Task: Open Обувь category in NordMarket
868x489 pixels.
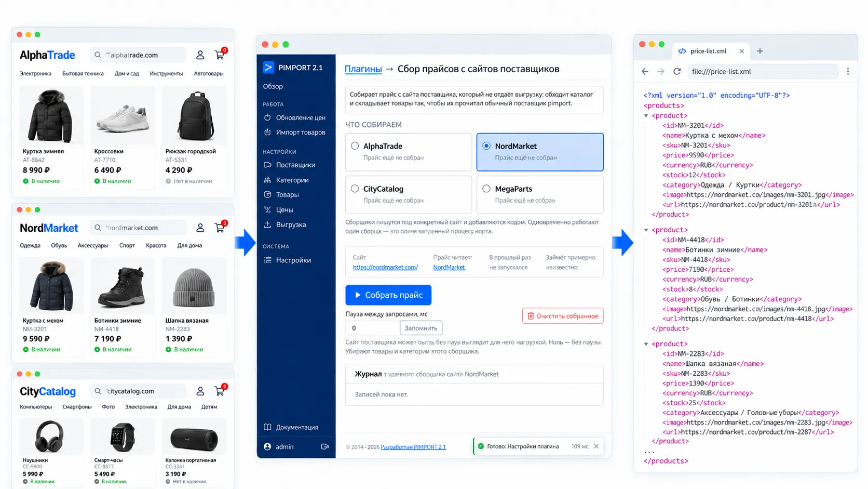Action: (x=59, y=245)
